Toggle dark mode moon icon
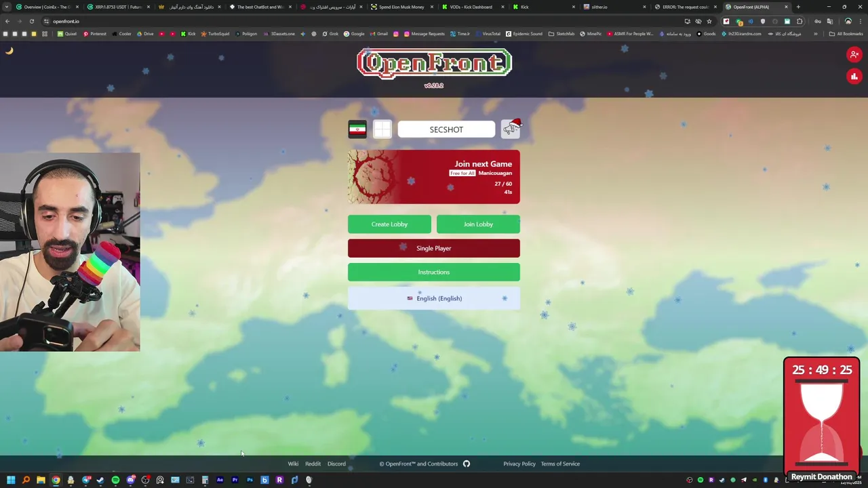This screenshot has height=488, width=868. point(9,50)
